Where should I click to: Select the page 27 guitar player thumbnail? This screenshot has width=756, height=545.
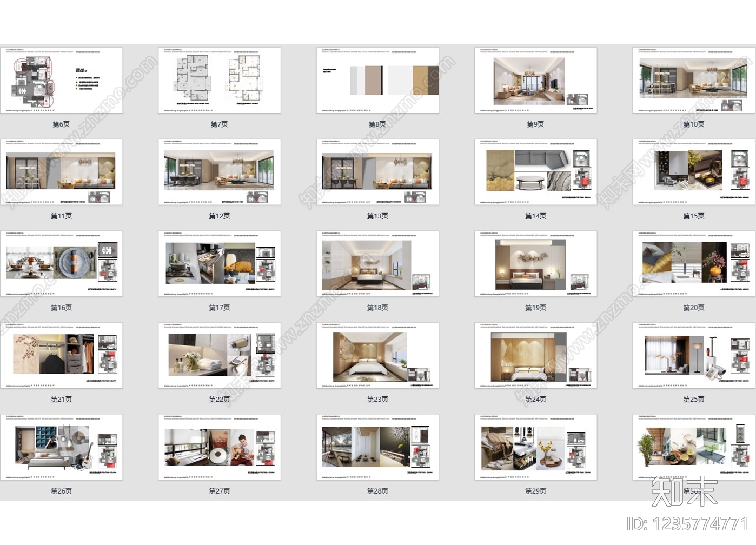(220, 447)
